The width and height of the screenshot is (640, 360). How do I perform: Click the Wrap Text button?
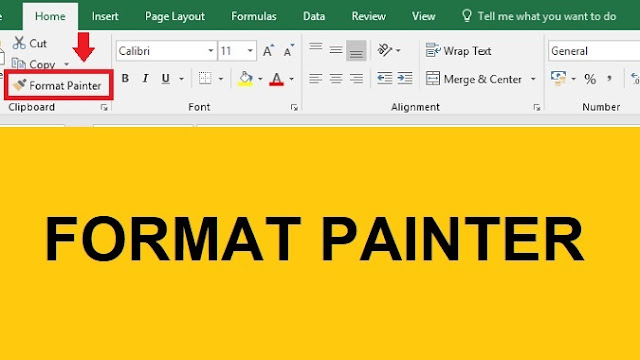click(458, 51)
